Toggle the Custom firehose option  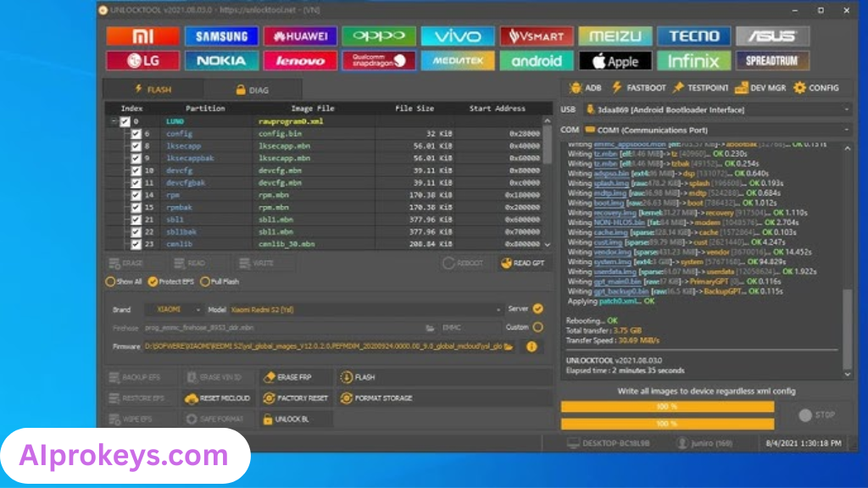(x=537, y=328)
